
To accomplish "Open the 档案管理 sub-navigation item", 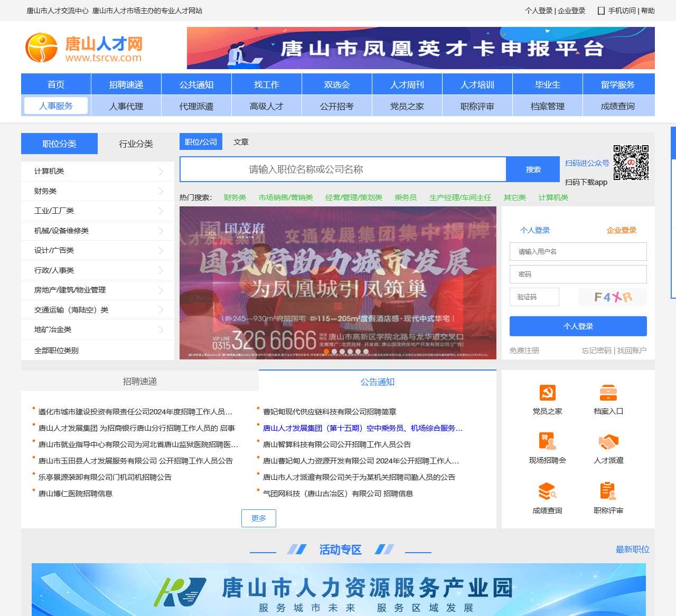I will click(548, 106).
